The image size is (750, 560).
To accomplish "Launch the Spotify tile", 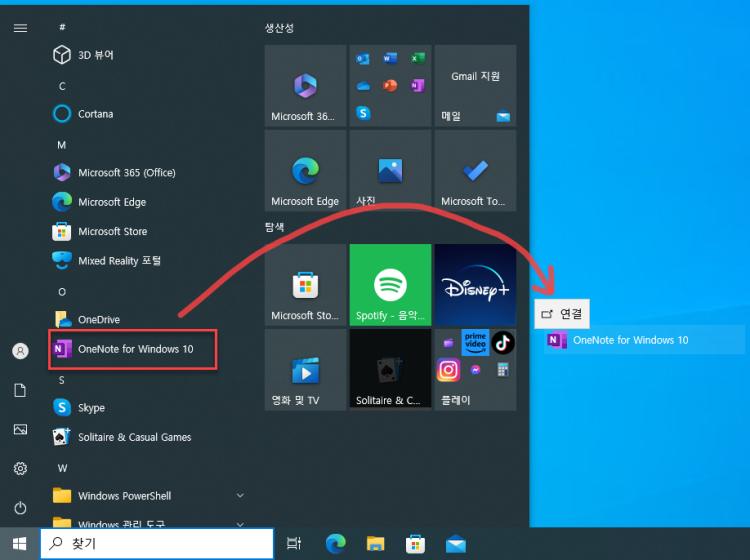I will coord(390,285).
